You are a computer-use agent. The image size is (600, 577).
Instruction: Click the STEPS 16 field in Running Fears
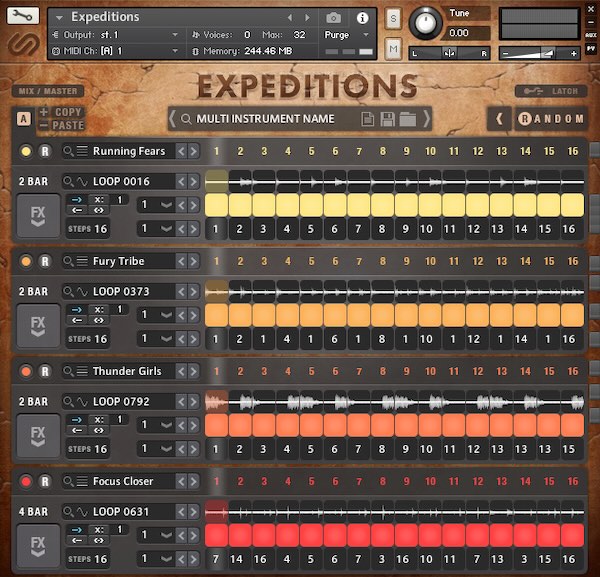point(88,229)
